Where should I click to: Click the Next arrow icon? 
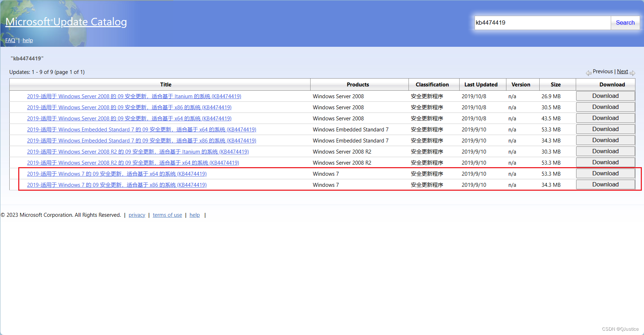click(x=633, y=73)
